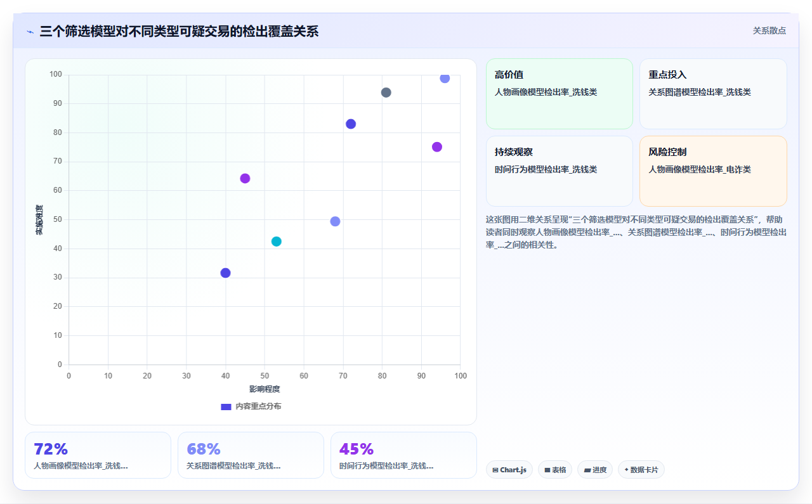Open the 高价值 quadrant card
Image resolution: width=812 pixels, height=504 pixels.
560,94
